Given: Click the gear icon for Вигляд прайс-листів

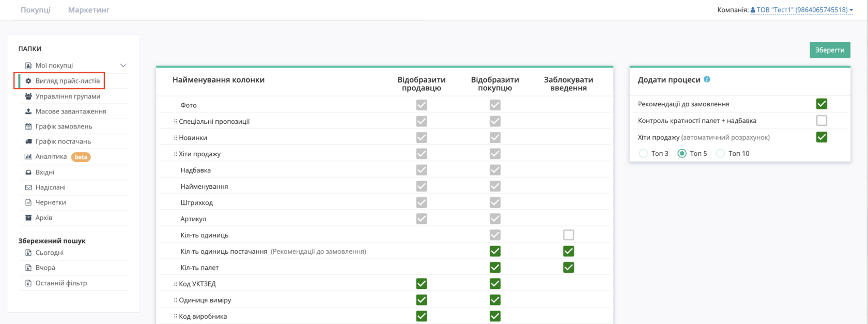Looking at the screenshot, I should tap(28, 81).
